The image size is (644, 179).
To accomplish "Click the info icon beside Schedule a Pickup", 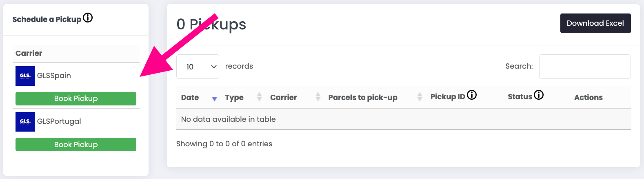I will click(88, 18).
